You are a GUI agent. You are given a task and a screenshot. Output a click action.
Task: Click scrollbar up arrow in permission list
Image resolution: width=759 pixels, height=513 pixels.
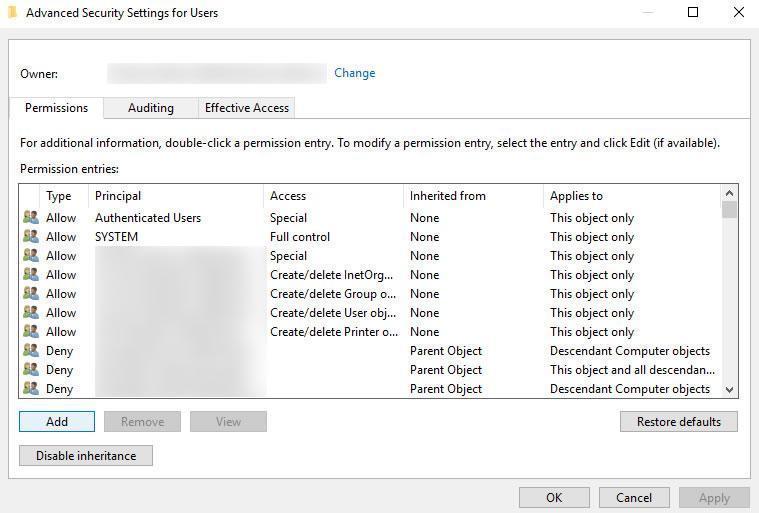click(729, 193)
